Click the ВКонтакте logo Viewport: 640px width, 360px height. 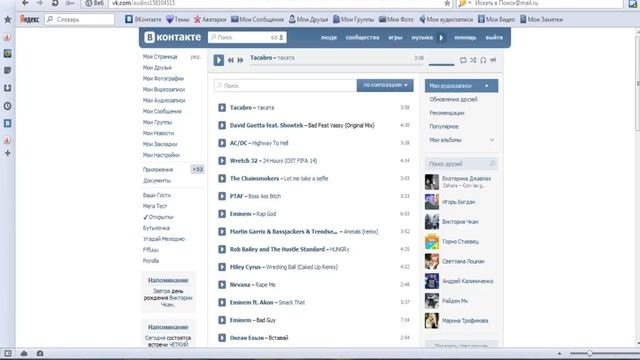tap(173, 37)
